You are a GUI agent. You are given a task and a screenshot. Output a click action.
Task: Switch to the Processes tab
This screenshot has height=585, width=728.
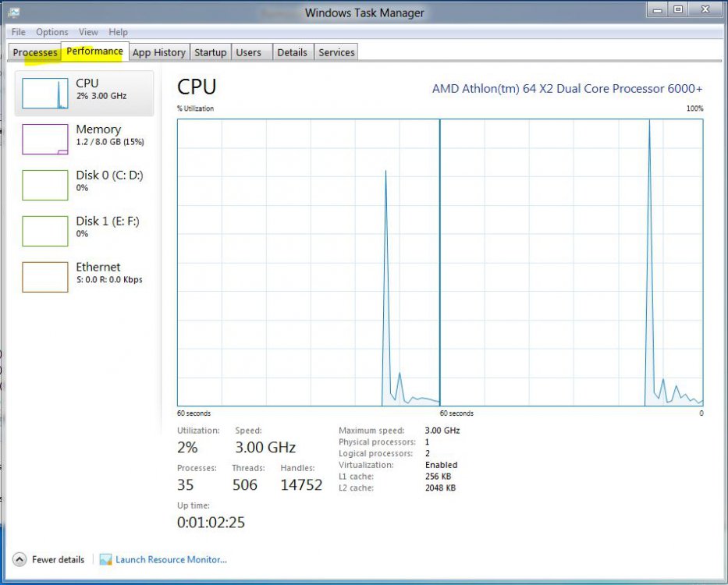point(35,52)
